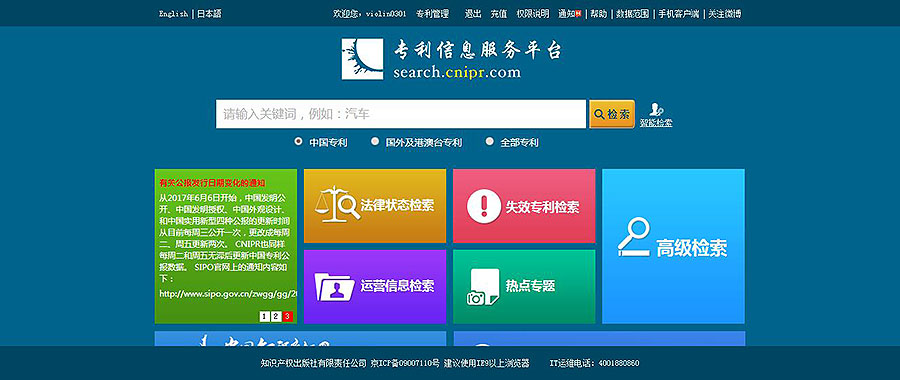
Task: Open 专利管理 in the top menu
Action: (x=432, y=14)
